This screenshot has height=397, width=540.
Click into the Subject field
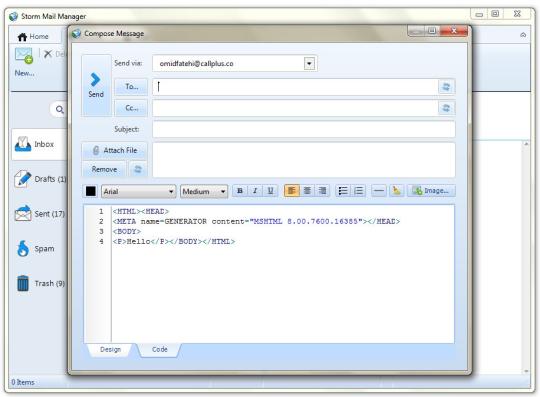click(304, 129)
